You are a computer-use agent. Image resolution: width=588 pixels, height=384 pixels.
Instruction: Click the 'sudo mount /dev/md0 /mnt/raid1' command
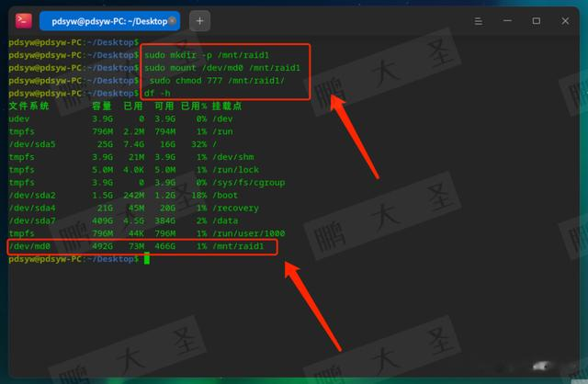[222, 68]
